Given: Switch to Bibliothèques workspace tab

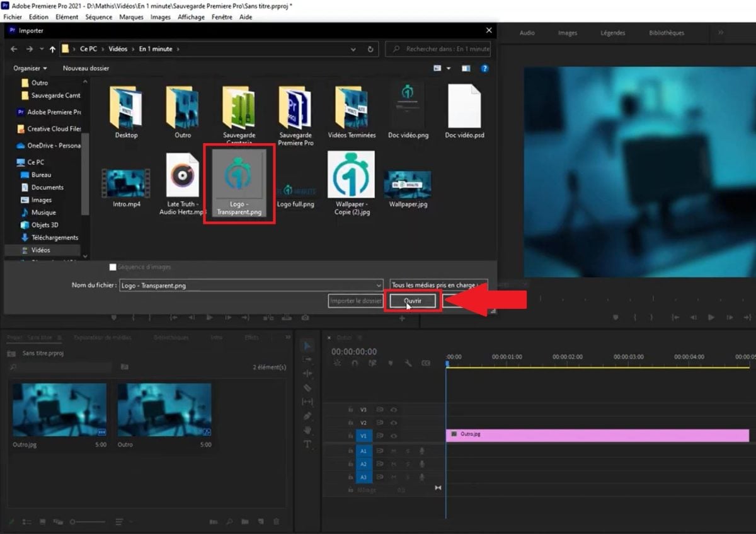Looking at the screenshot, I should point(667,33).
